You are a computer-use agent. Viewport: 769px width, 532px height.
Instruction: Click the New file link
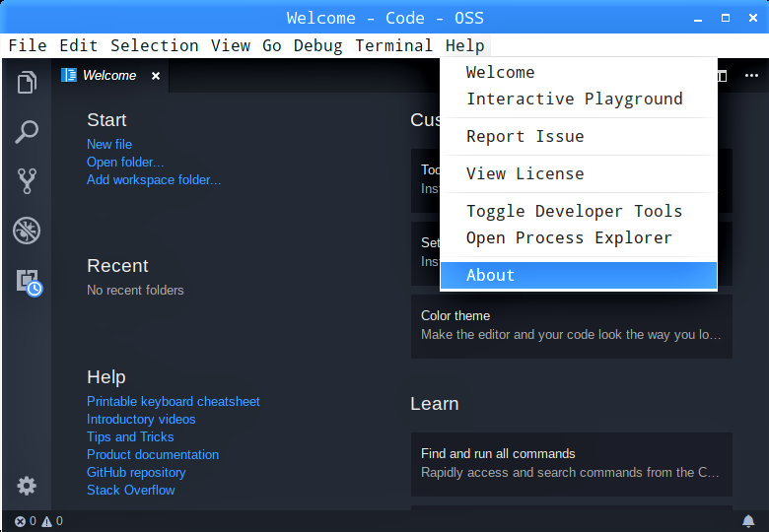pos(109,145)
